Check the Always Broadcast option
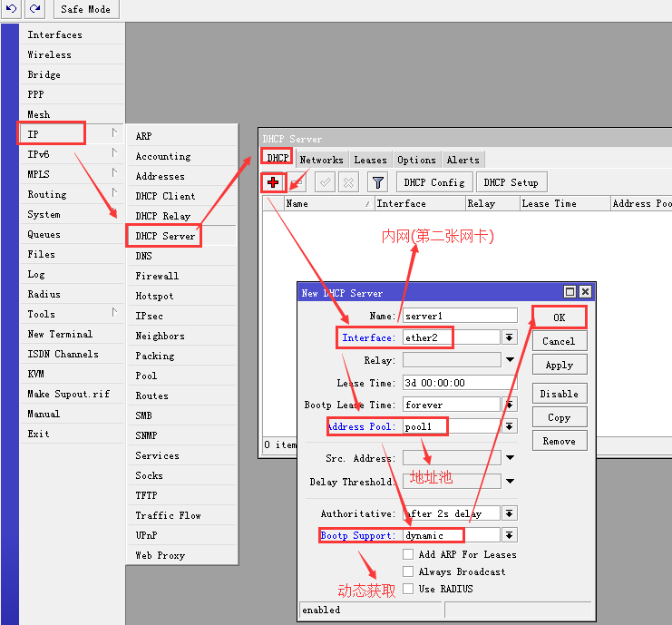This screenshot has height=625, width=672. click(408, 571)
